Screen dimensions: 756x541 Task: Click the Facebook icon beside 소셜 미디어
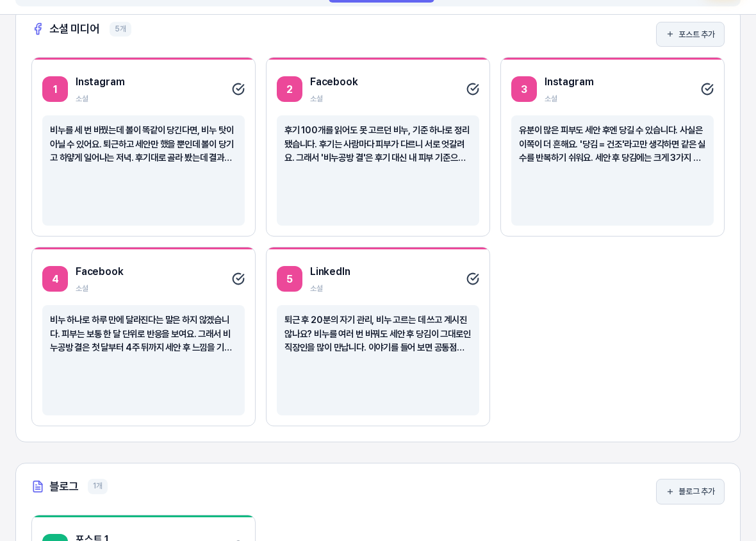38,29
